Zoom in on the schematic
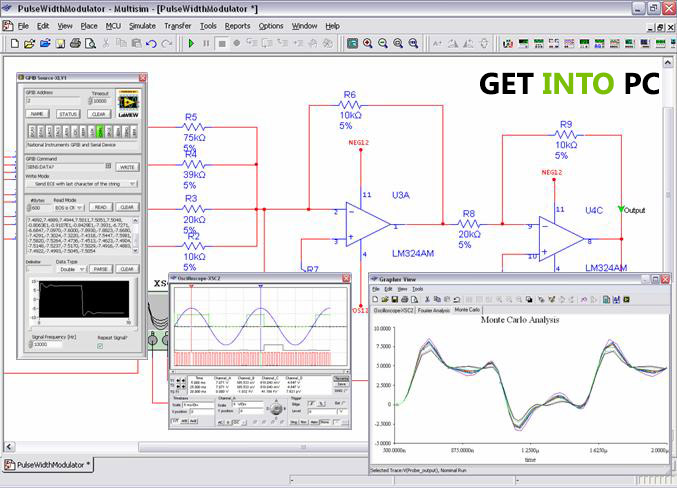 tap(367, 43)
